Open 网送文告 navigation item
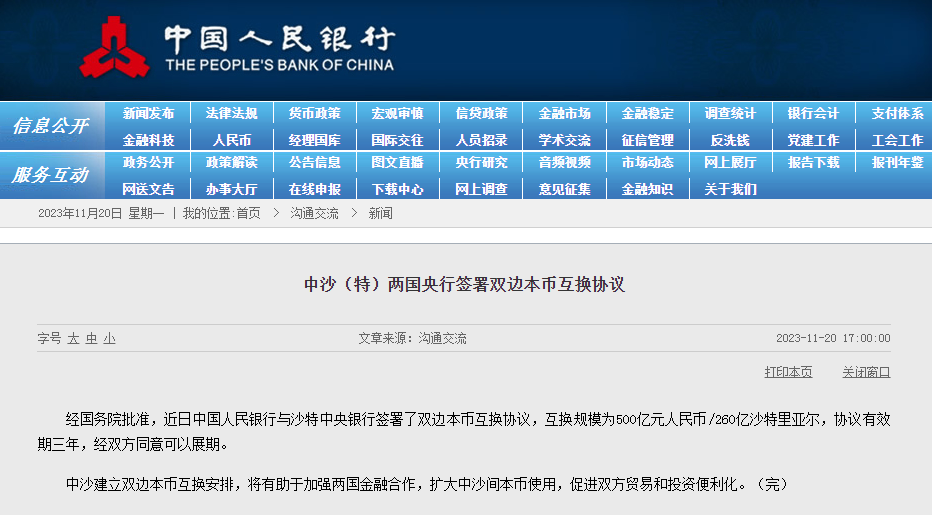The width and height of the screenshot is (932, 515). coord(148,189)
